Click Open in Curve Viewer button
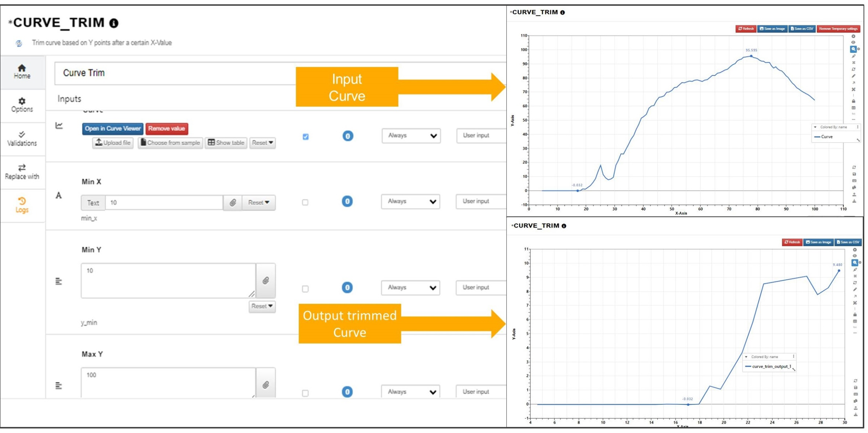 pyautogui.click(x=113, y=129)
